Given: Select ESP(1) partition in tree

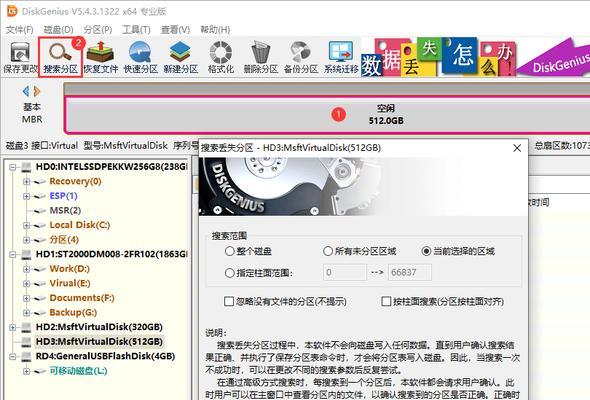Looking at the screenshot, I should coord(63,196).
